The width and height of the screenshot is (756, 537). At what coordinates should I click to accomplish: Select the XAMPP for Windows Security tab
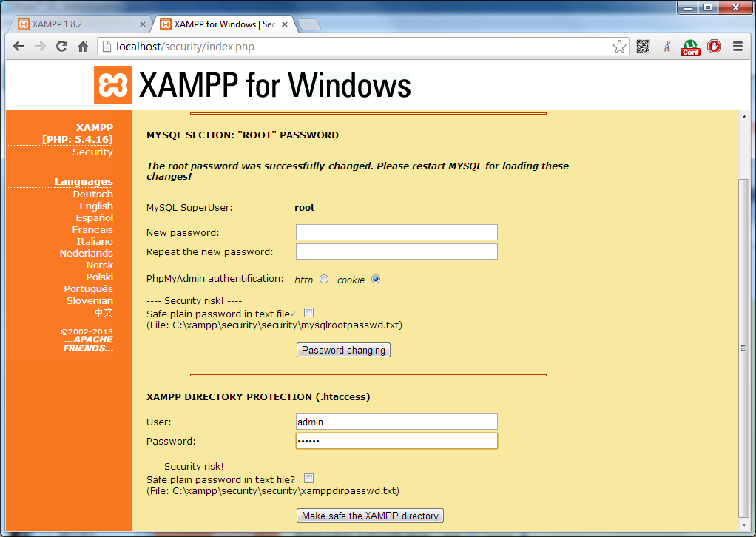[x=224, y=24]
